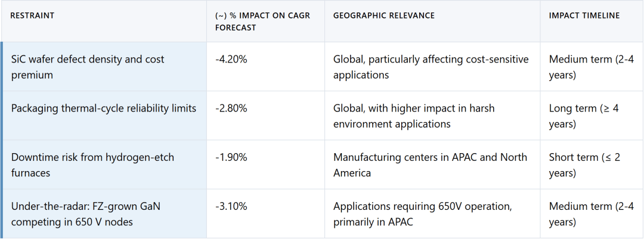The height and width of the screenshot is (239, 644).
Task: Click the -2.80% impact value
Action: 231,108
